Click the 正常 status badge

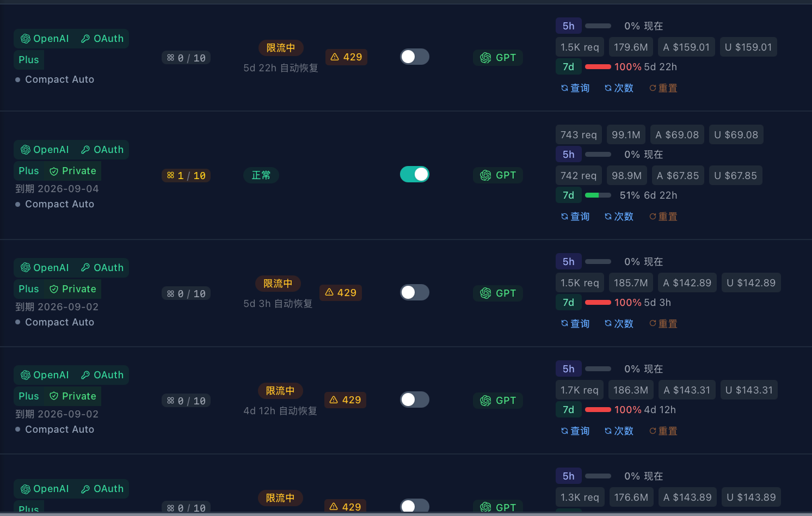tap(261, 175)
